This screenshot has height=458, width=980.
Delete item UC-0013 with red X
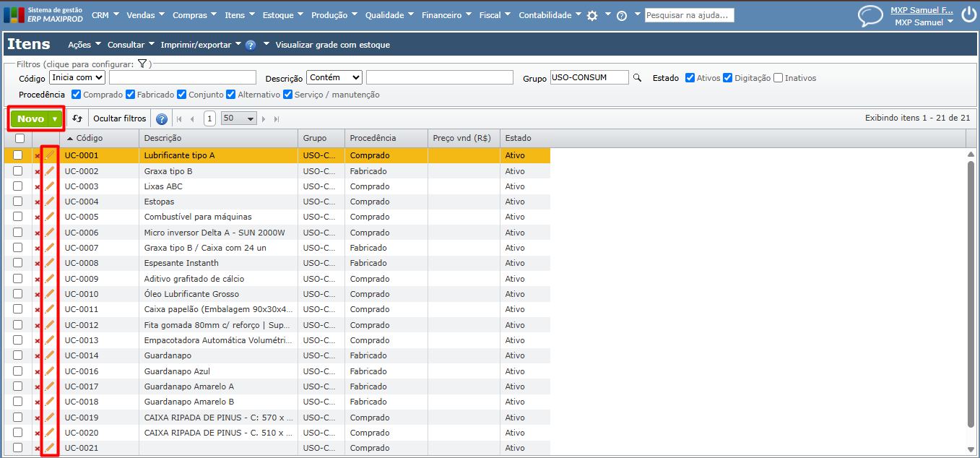click(x=38, y=341)
